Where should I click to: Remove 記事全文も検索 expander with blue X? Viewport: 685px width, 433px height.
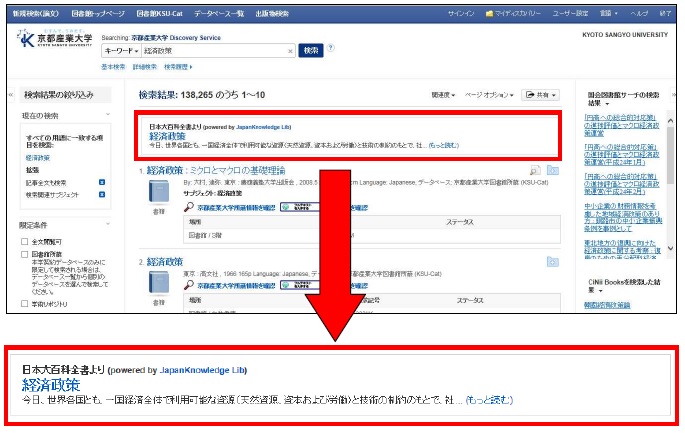coord(102,182)
